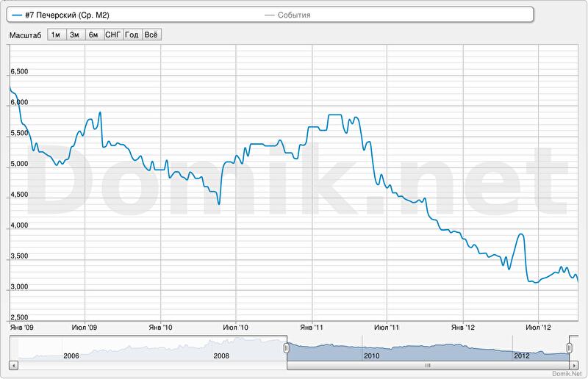The image size is (588, 379).
Task: Click the empty scrollbar track before the thumb
Action: pos(147,365)
